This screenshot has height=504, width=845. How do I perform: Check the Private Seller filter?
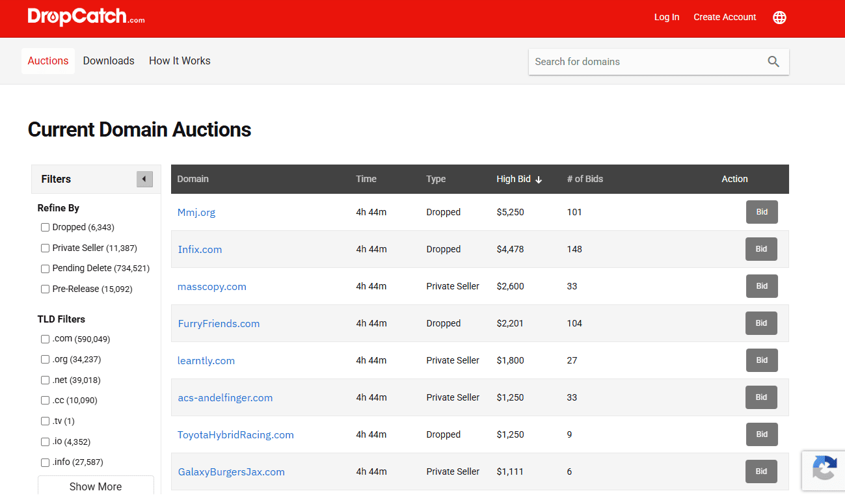pyautogui.click(x=45, y=248)
